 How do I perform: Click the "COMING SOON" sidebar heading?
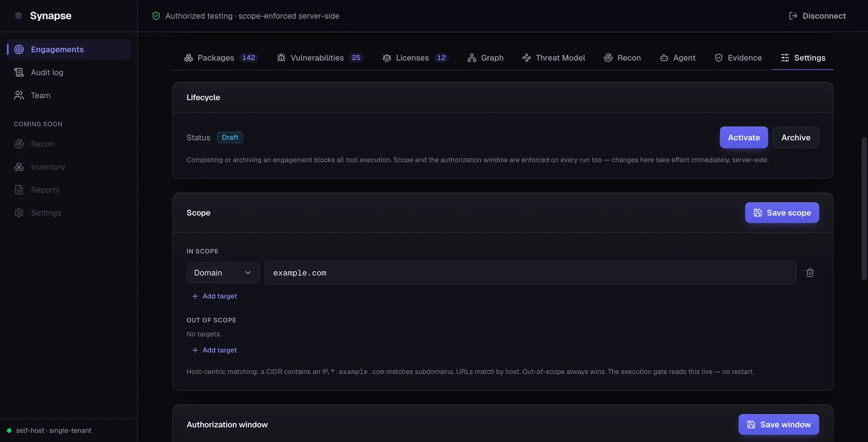(x=38, y=124)
